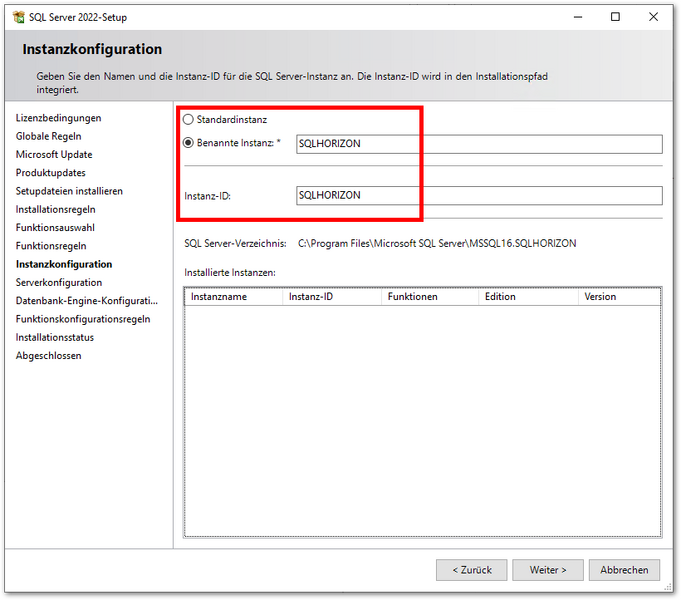The image size is (681, 600).
Task: Select the Benannte Instanz radio button
Action: coord(189,143)
